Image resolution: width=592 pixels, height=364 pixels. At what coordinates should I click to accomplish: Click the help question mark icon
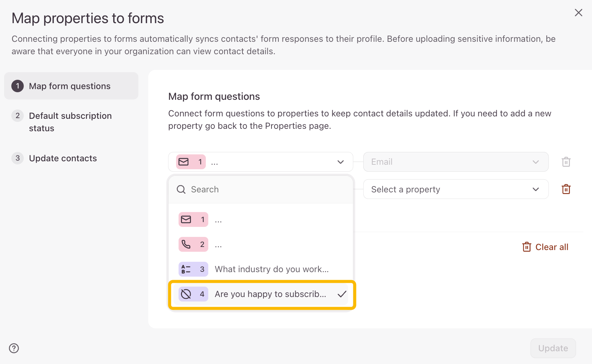click(x=14, y=348)
